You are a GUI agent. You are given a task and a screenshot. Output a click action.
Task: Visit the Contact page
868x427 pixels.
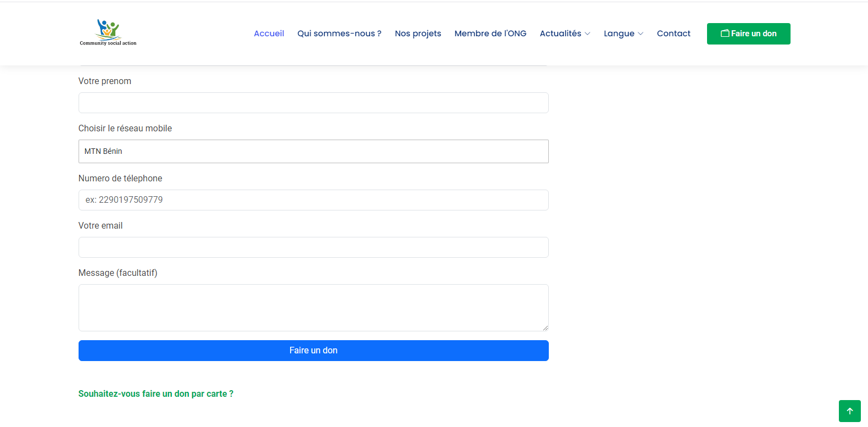(674, 34)
